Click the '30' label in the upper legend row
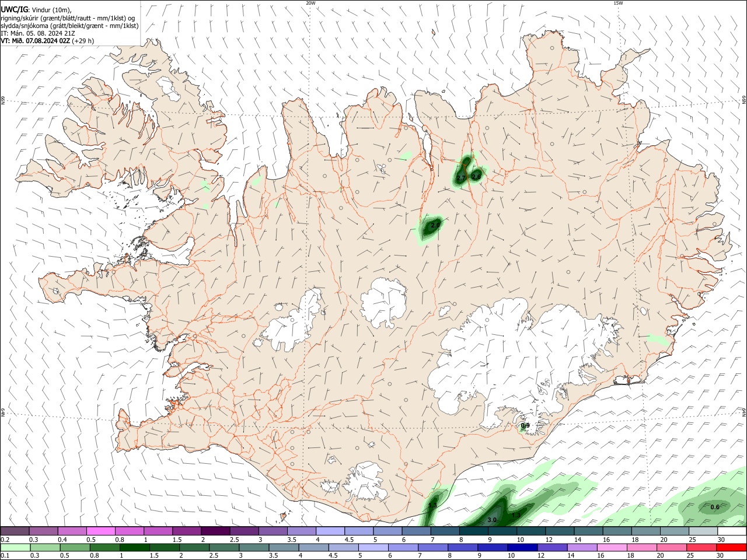This screenshot has width=747, height=560. (x=721, y=540)
